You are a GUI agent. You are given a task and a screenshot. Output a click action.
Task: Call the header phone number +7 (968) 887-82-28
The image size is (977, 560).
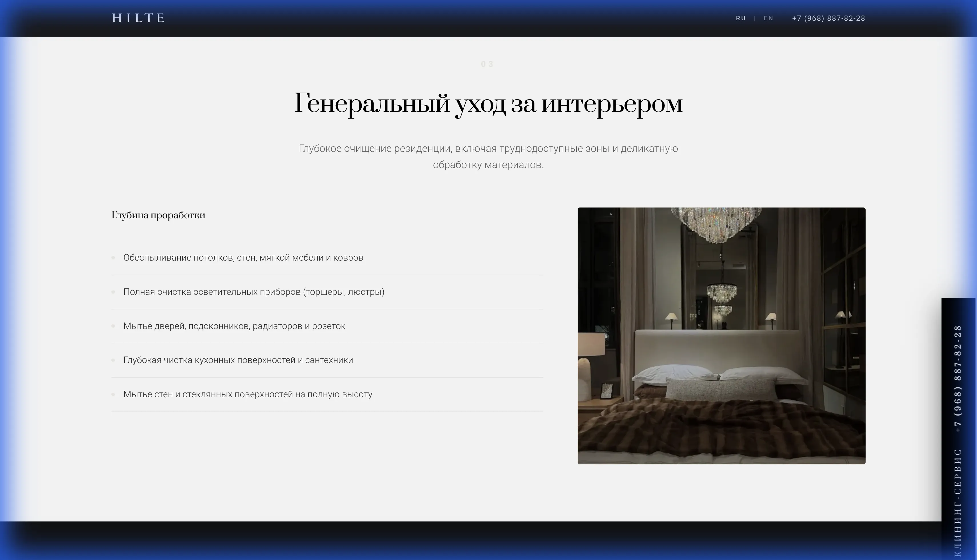(x=828, y=19)
